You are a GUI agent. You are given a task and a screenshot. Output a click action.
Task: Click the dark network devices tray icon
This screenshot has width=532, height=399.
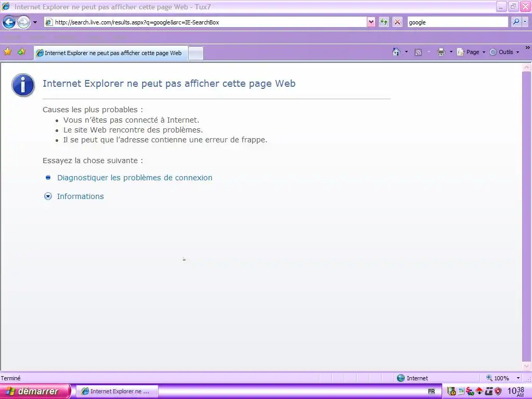488,391
